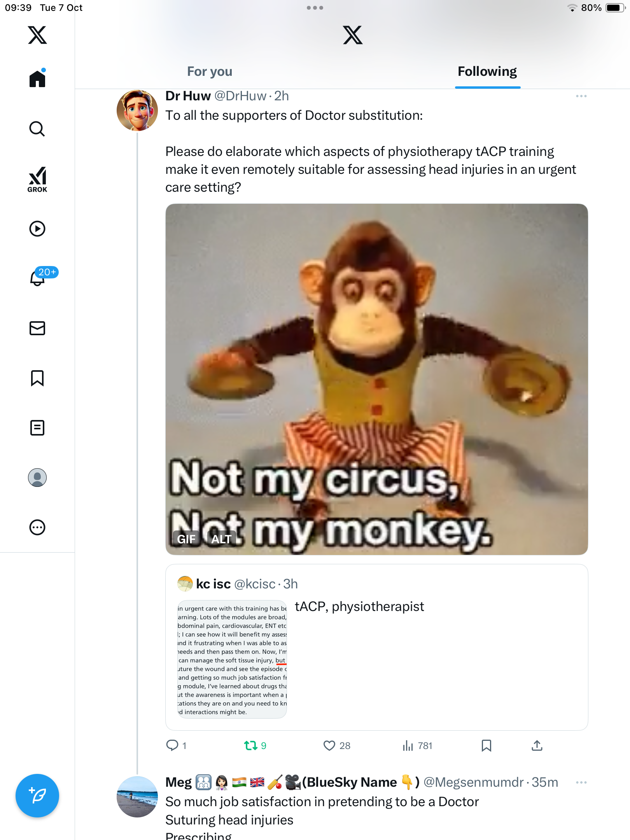Image resolution: width=630 pixels, height=840 pixels.
Task: Show ALT description of the monkey GIF
Action: pyautogui.click(x=221, y=539)
